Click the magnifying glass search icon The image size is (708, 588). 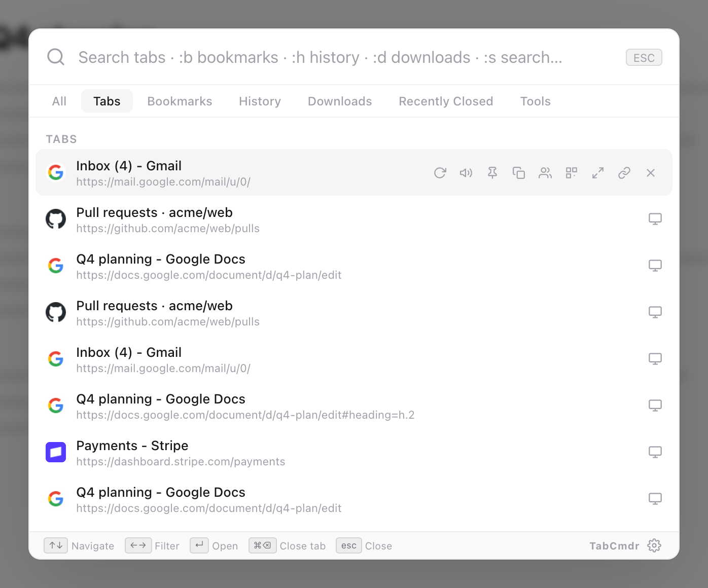point(56,57)
